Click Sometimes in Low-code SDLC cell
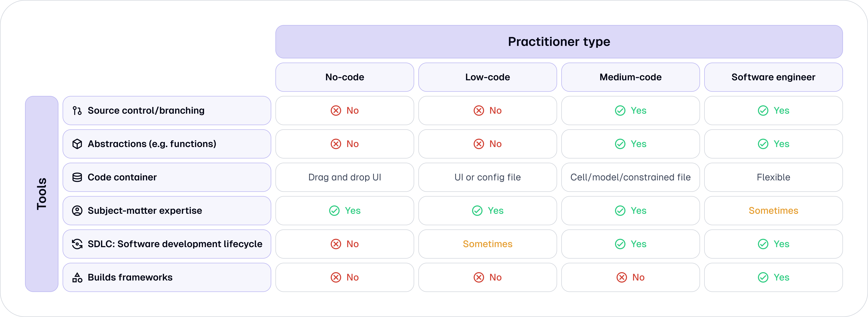The width and height of the screenshot is (868, 317). 488,244
